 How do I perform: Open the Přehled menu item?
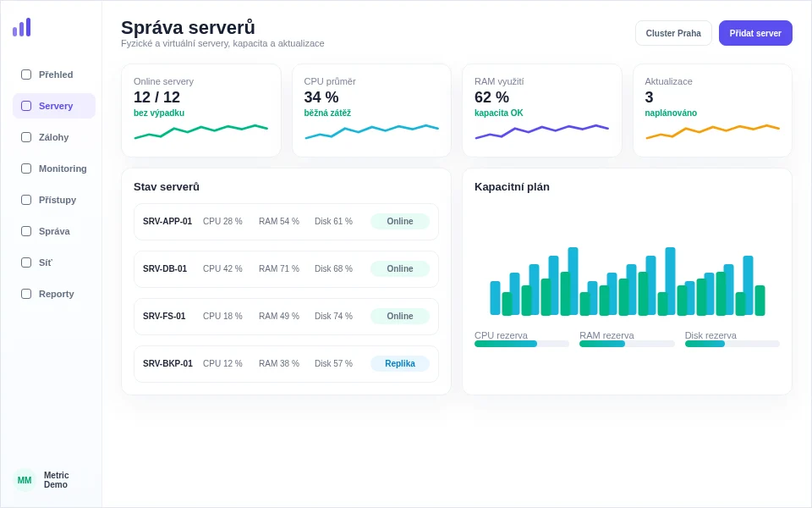point(54,75)
